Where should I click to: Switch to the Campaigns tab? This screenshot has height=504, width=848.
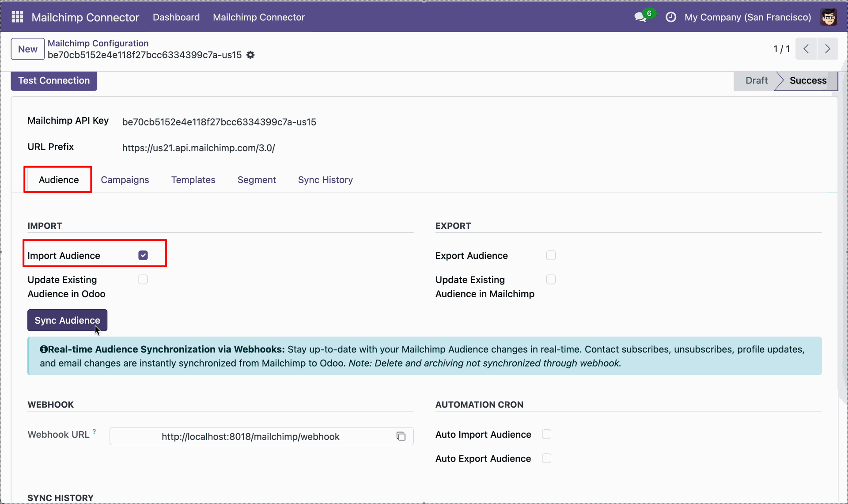125,180
